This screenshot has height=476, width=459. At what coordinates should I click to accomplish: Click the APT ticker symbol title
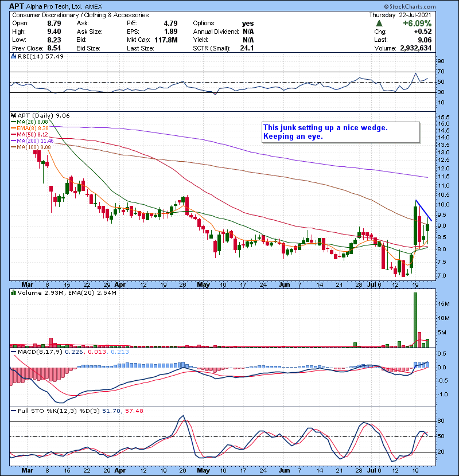point(17,6)
